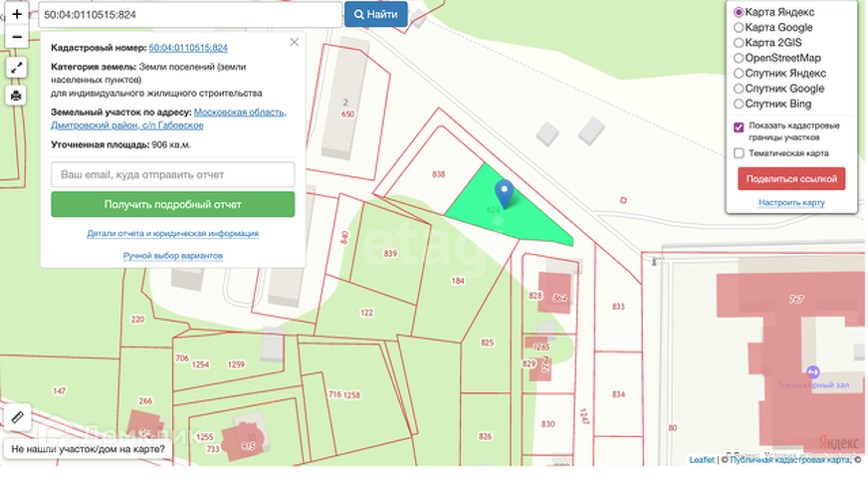This screenshot has height=478, width=868.
Task: Open the ruler measurement tool
Action: pyautogui.click(x=17, y=417)
